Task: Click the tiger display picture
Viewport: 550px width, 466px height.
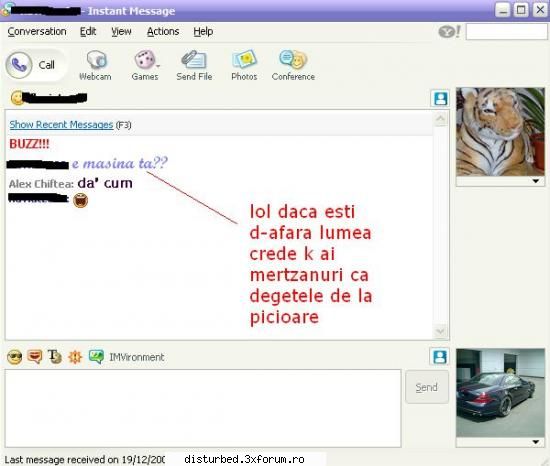Action: pos(500,132)
